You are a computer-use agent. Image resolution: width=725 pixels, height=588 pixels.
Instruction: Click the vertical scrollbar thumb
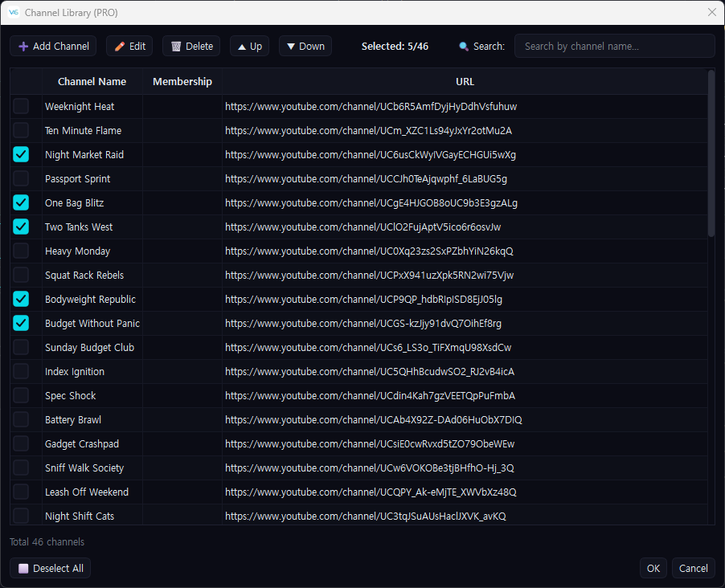tap(711, 153)
